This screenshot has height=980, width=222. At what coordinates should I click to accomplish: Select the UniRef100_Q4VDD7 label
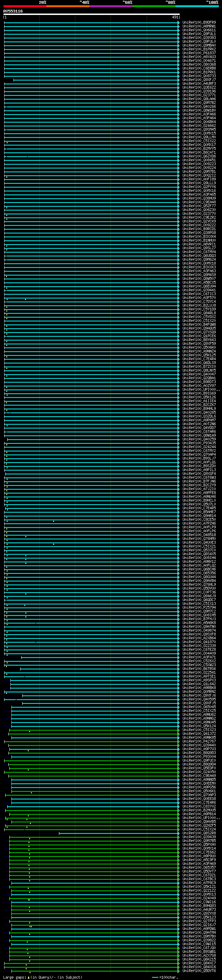pyautogui.click(x=199, y=428)
